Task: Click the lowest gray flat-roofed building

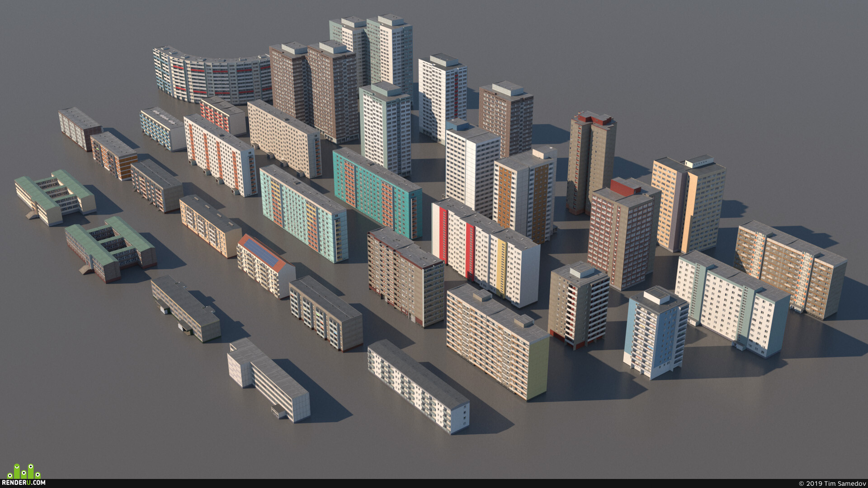Action: 269,380
